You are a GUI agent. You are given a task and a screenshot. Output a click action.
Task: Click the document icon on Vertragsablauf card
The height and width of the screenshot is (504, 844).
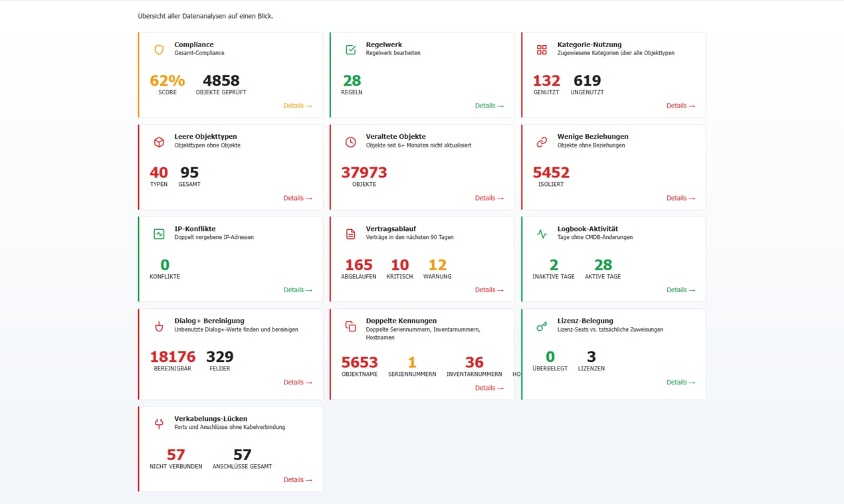350,234
